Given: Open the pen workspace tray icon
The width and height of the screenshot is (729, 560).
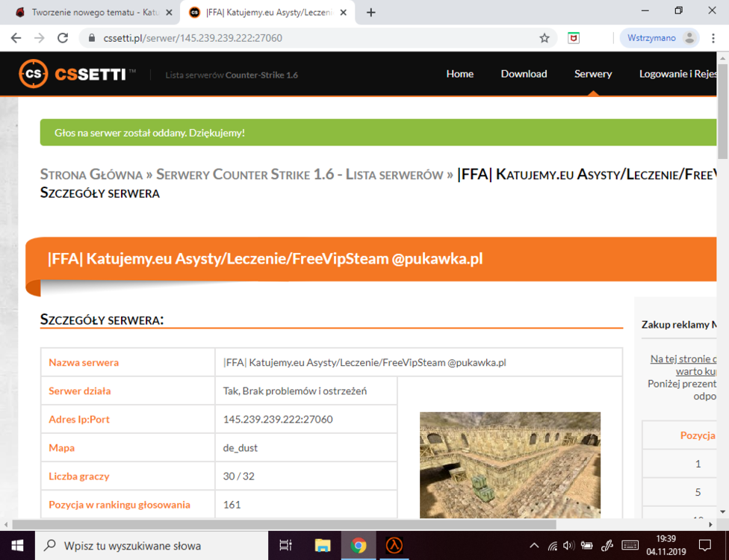Looking at the screenshot, I should (607, 546).
